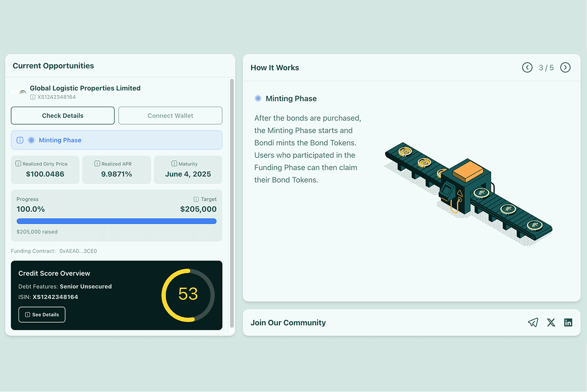Click the How It Works heading

coord(275,67)
